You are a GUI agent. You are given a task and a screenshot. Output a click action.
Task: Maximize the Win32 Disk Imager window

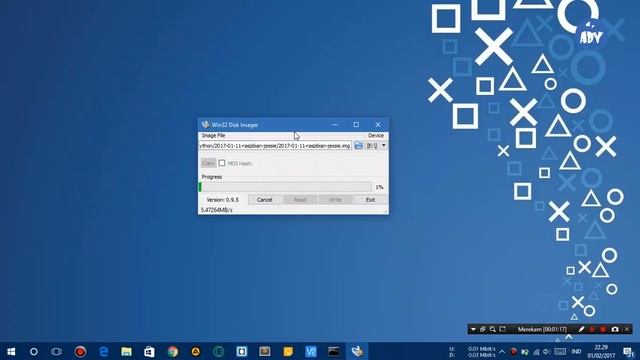point(356,124)
